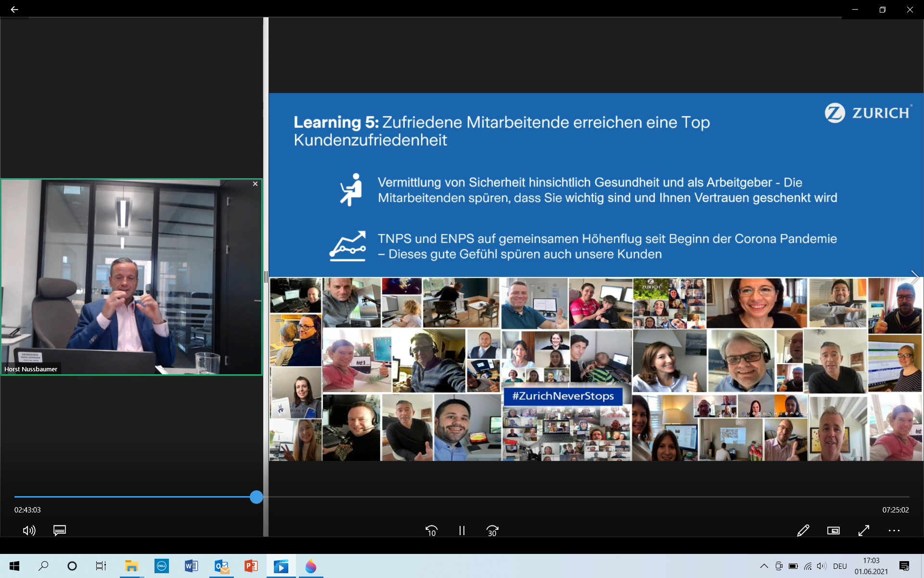Click the seek bar playhead

(257, 497)
